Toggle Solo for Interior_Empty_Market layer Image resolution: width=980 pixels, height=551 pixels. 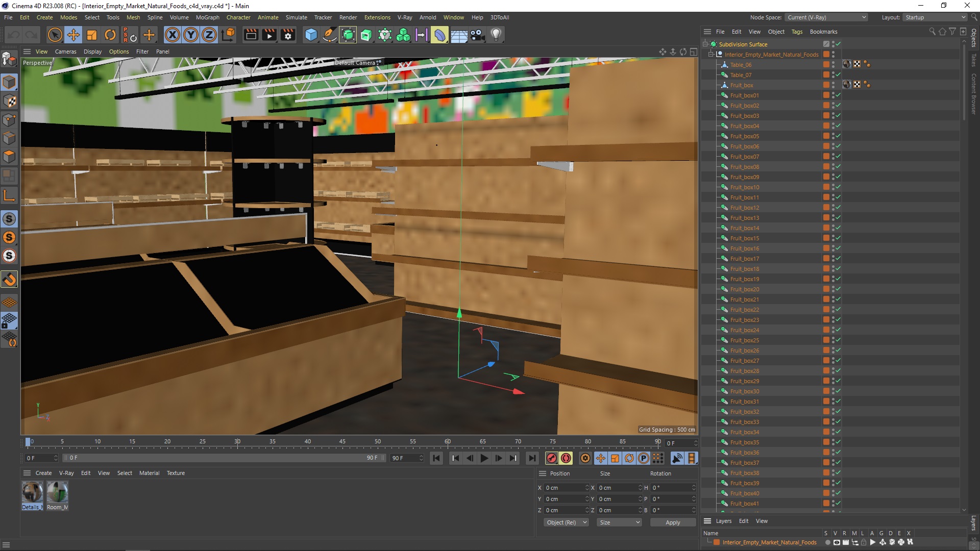coord(827,542)
